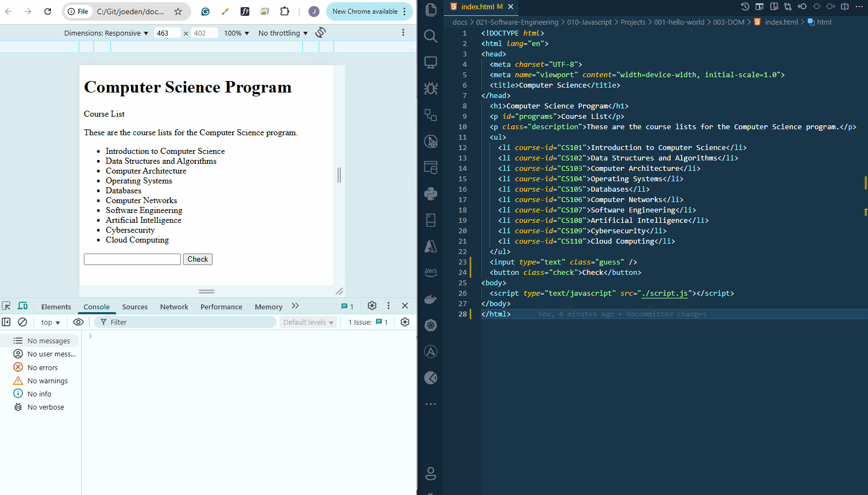Viewport: 868px width, 495px height.
Task: Switch to the Elements tab
Action: 56,307
